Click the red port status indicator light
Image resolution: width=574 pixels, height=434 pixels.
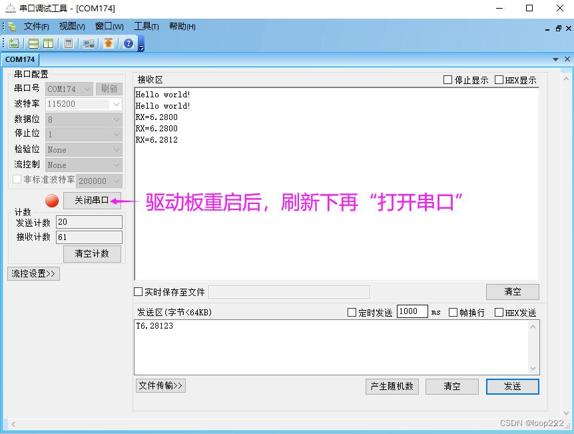(52, 201)
